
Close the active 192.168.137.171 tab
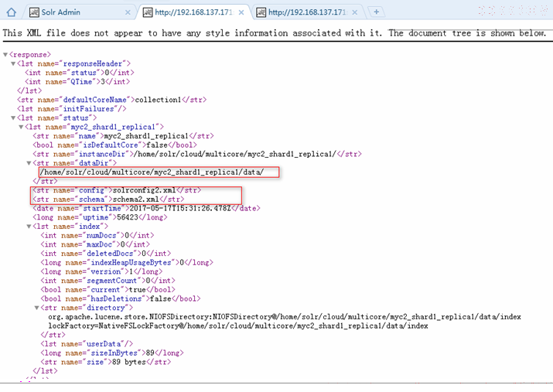[241, 12]
